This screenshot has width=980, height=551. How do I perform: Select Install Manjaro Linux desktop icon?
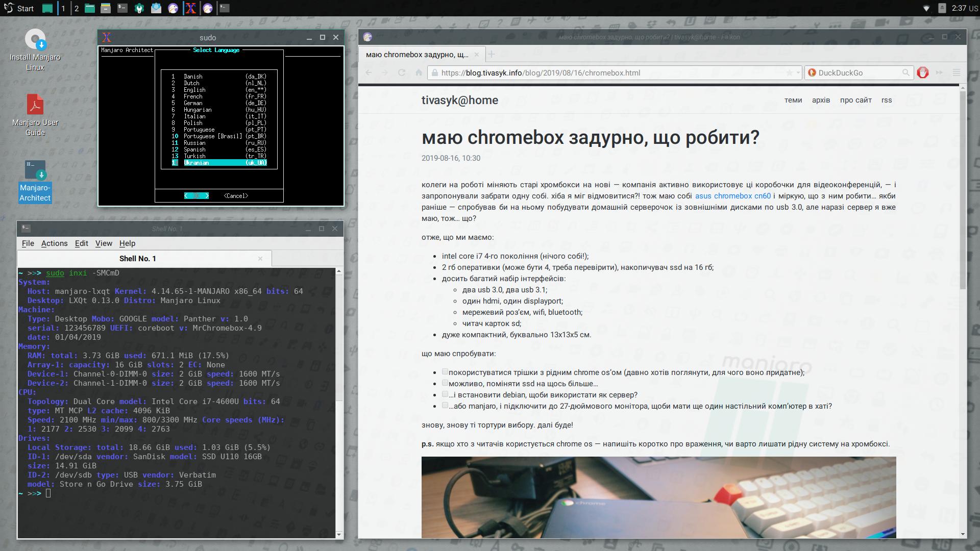[x=35, y=50]
